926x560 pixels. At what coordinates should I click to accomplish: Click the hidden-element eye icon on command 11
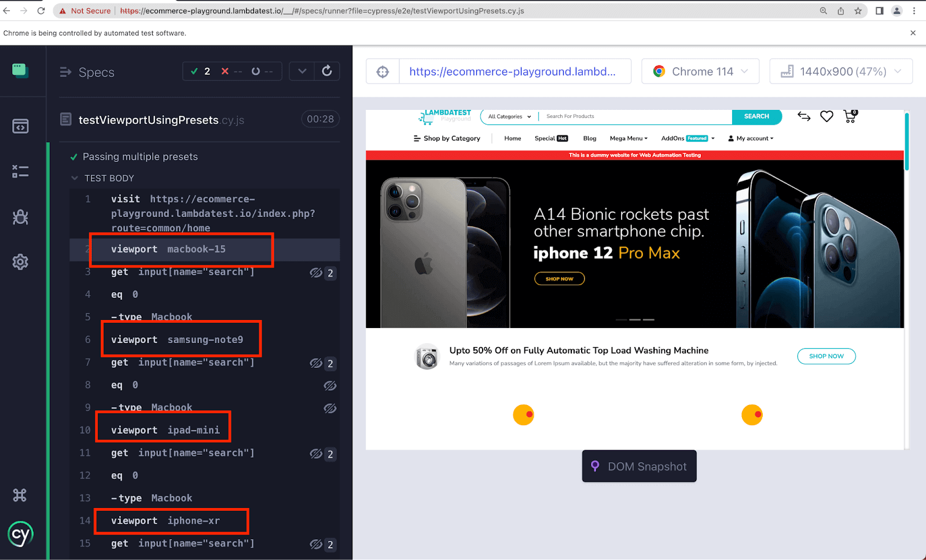316,454
